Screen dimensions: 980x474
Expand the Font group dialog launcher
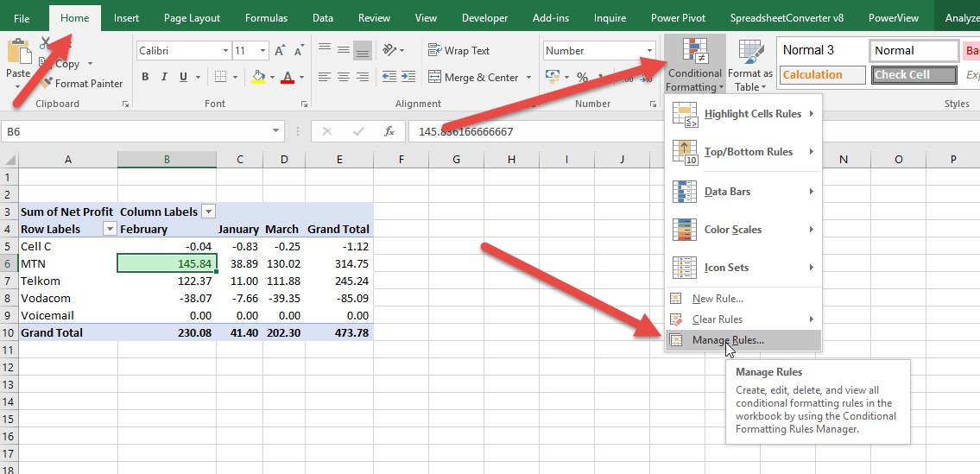tap(304, 104)
